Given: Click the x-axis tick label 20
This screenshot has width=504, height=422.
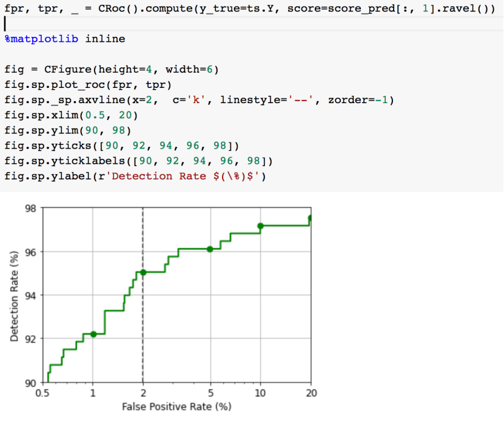Looking at the screenshot, I should tap(312, 393).
